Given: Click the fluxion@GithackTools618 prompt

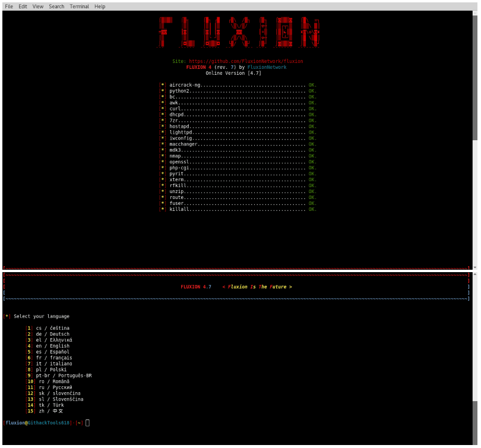Looking at the screenshot, I should point(43,423).
